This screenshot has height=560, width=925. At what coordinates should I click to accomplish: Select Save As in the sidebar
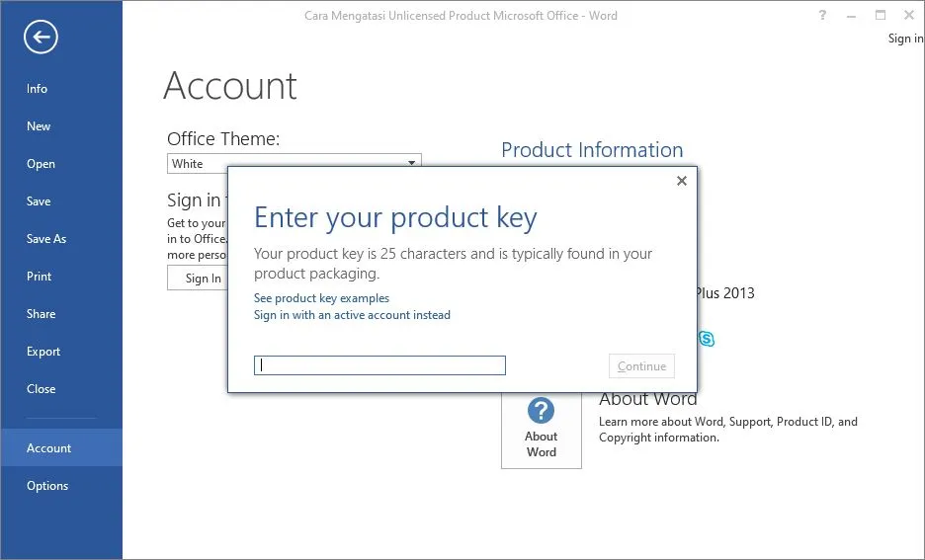click(x=46, y=239)
